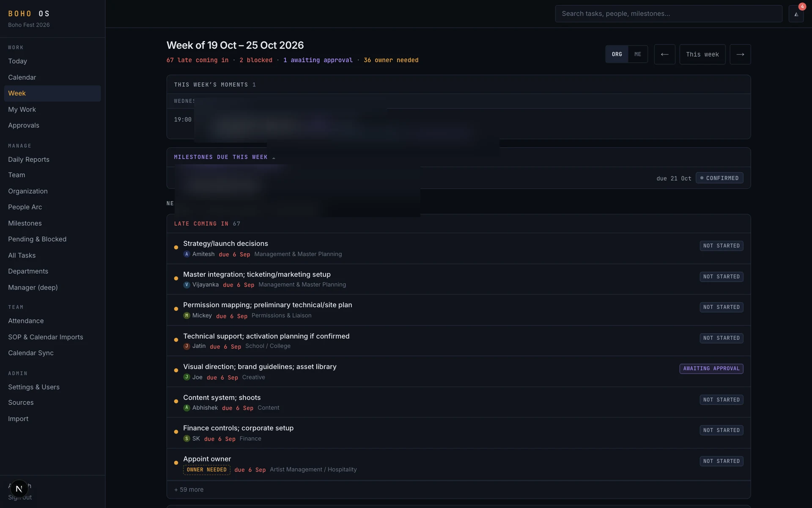Click Mickey's avatar icon

(187, 315)
